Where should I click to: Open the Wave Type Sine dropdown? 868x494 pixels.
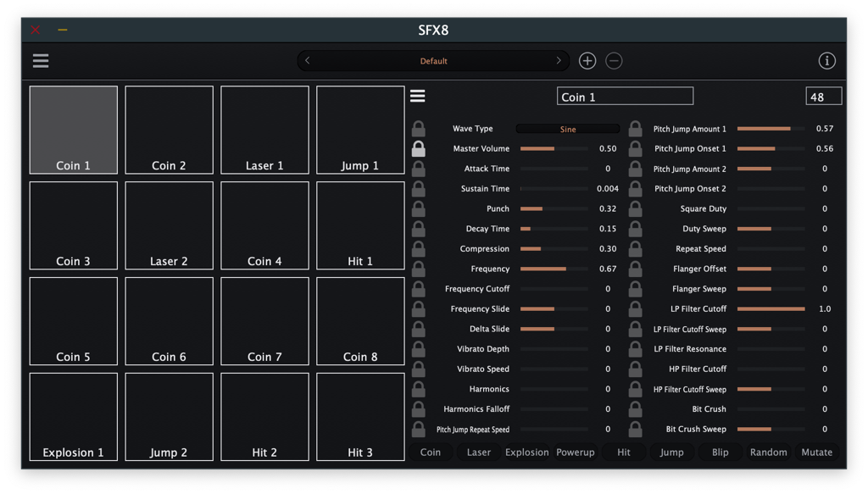pyautogui.click(x=568, y=130)
